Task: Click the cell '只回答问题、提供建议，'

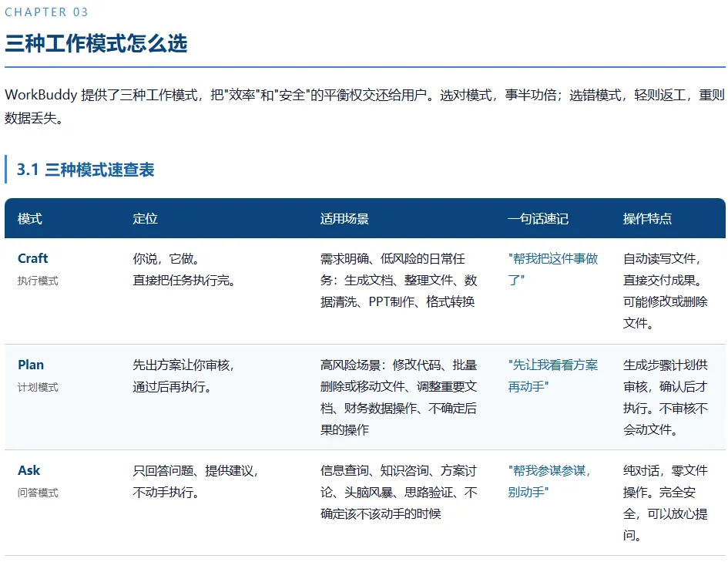Action: (x=196, y=470)
